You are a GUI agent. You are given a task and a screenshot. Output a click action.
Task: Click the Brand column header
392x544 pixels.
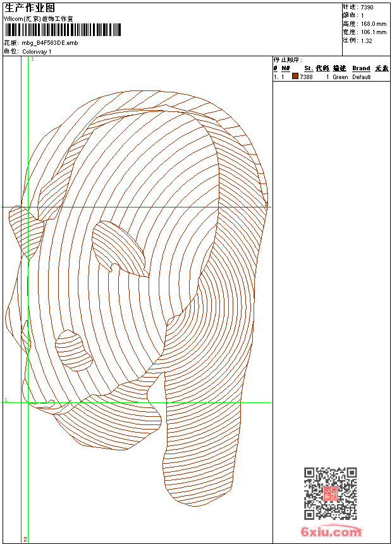pyautogui.click(x=361, y=68)
